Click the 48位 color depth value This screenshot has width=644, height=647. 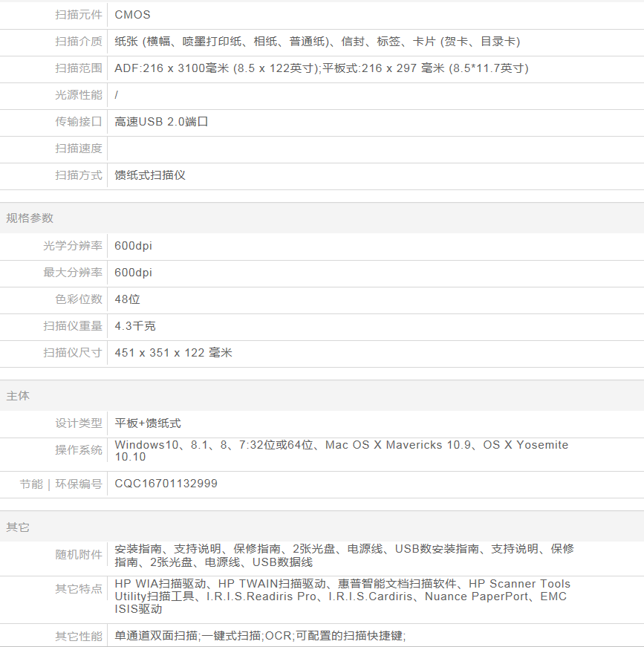point(128,299)
